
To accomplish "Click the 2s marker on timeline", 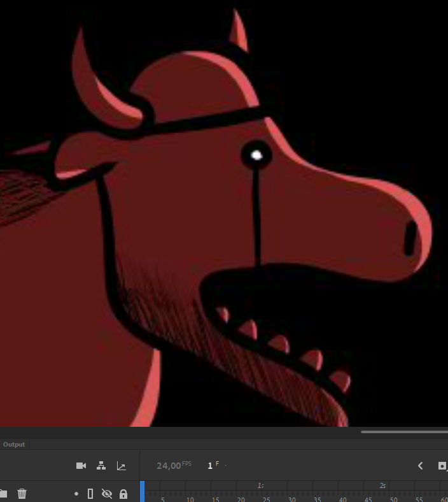I will [x=382, y=485].
